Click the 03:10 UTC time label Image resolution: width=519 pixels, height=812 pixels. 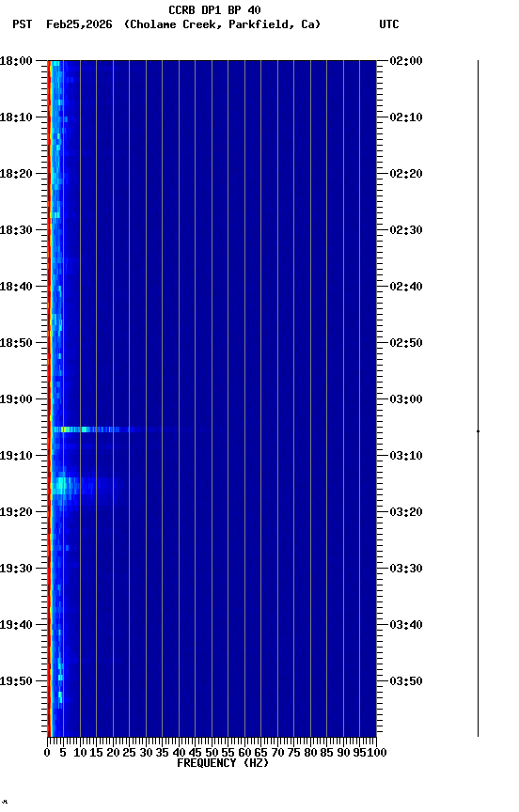pos(406,456)
